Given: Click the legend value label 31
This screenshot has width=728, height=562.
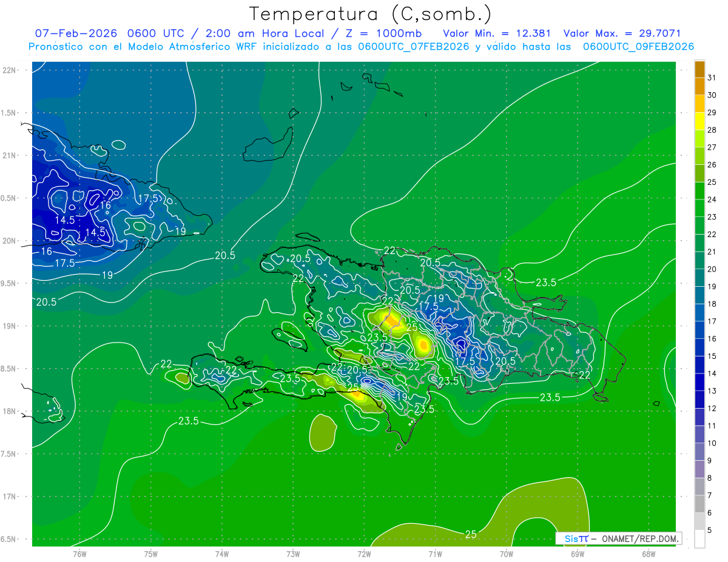Looking at the screenshot, I should [x=712, y=78].
